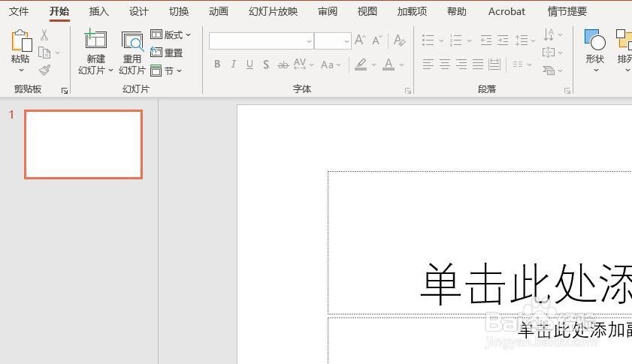Click the Cut scissors icon
The height and width of the screenshot is (364, 632).
[44, 35]
